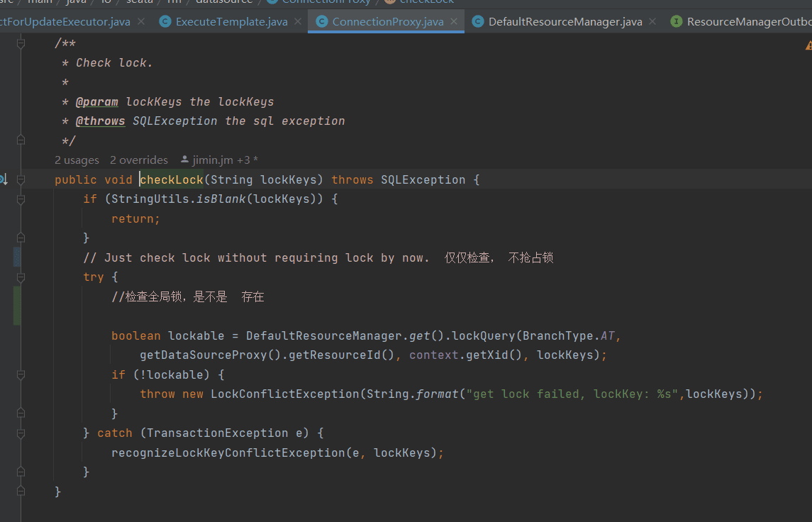The height and width of the screenshot is (522, 812).
Task: Collapse the try block fold marker
Action: tap(21, 277)
